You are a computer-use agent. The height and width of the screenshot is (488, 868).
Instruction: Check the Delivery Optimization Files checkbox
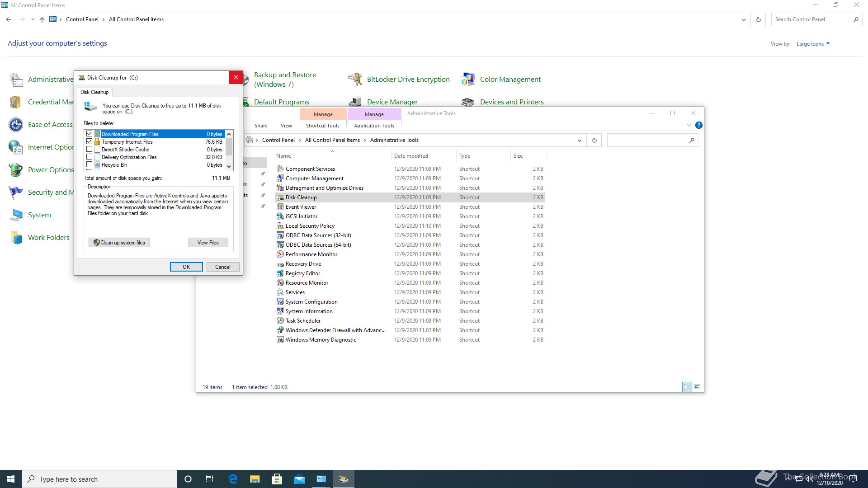(89, 157)
